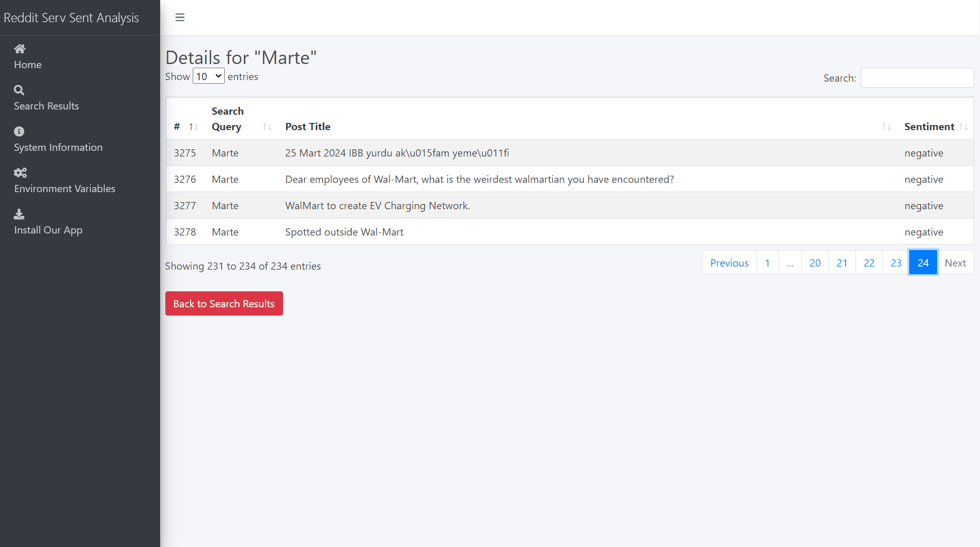
Task: Click Reddit Serv Sent Analysis title
Action: (x=71, y=18)
